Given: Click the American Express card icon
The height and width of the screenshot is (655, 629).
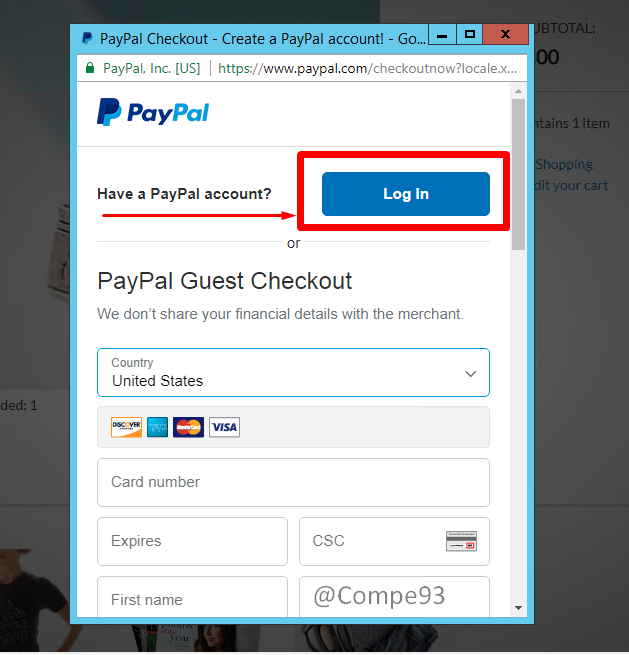Looking at the screenshot, I should (157, 427).
